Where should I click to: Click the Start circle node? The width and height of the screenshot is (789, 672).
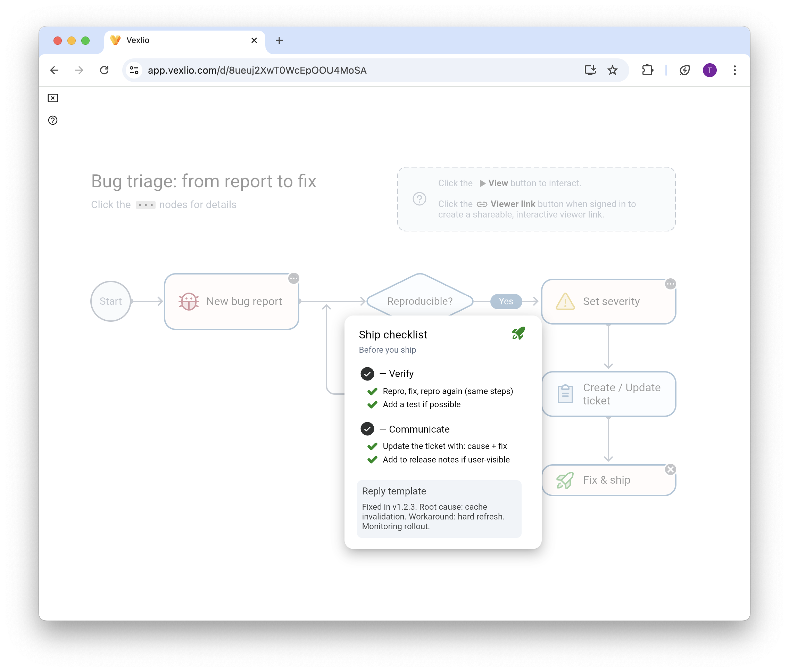click(x=111, y=301)
